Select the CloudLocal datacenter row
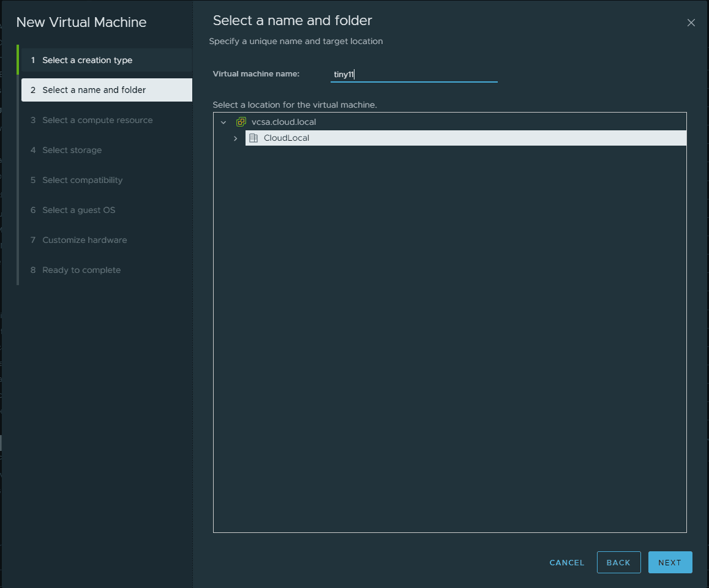The width and height of the screenshot is (709, 588). (x=286, y=138)
